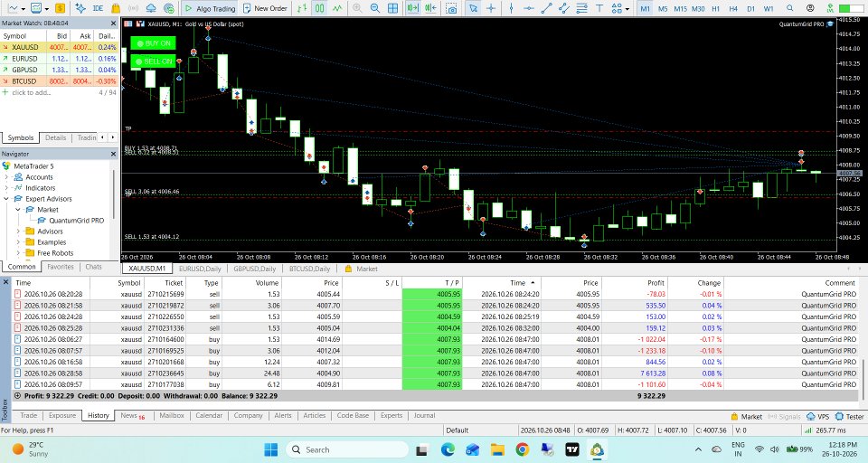Image resolution: width=868 pixels, height=463 pixels.
Task: Click the green T/P cell of ticket 2710236645
Action: coord(432,373)
